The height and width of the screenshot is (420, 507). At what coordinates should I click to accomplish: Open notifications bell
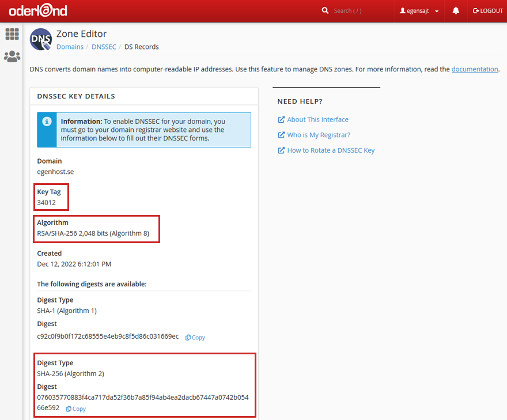pos(456,11)
